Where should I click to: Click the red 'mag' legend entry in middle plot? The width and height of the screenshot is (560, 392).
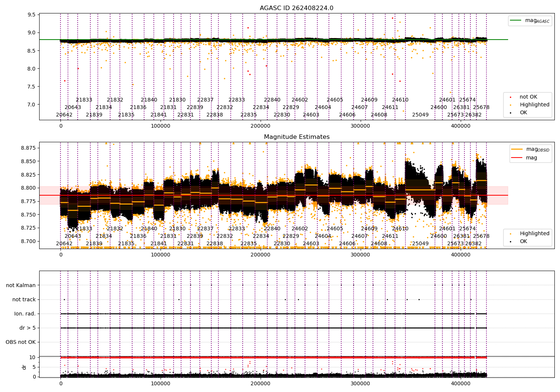(525, 158)
